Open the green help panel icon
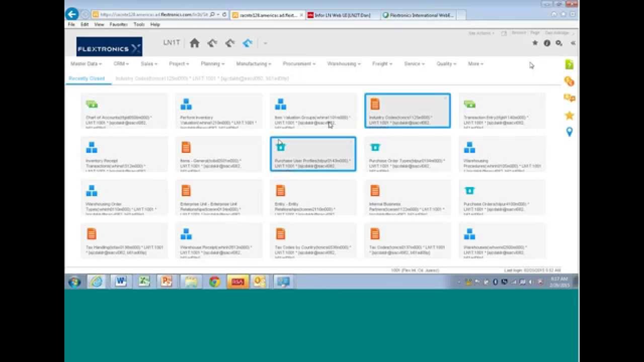The width and height of the screenshot is (644, 362). coord(569,64)
